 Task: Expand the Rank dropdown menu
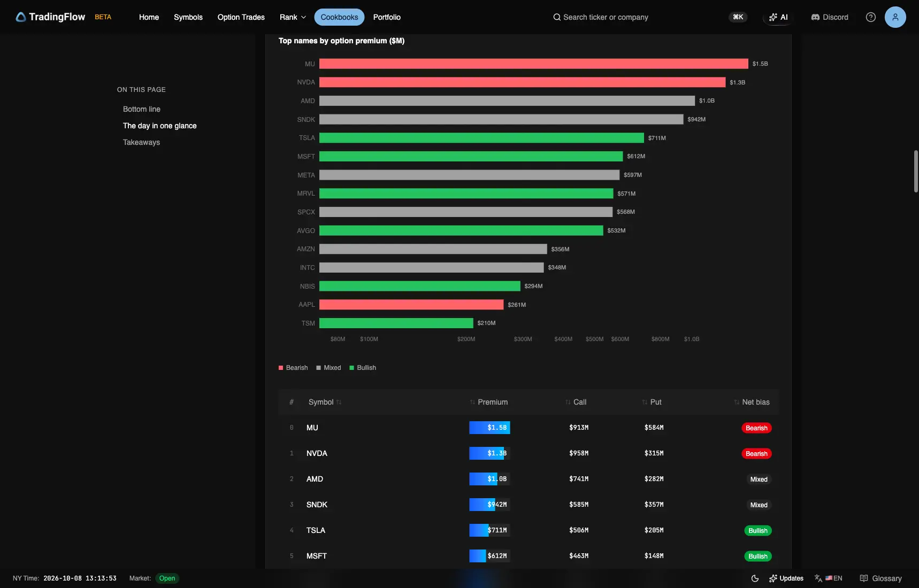click(293, 17)
